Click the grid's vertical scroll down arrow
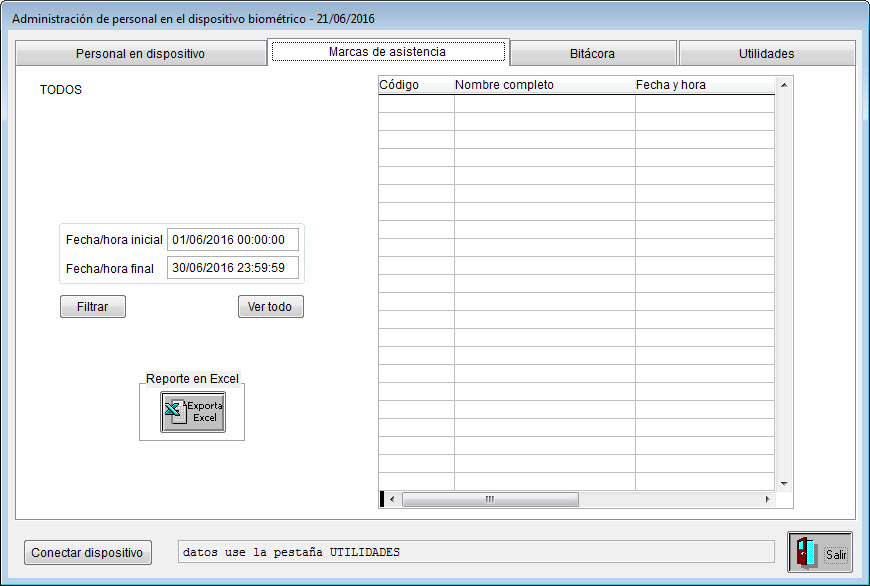This screenshot has width=870, height=586. [784, 483]
